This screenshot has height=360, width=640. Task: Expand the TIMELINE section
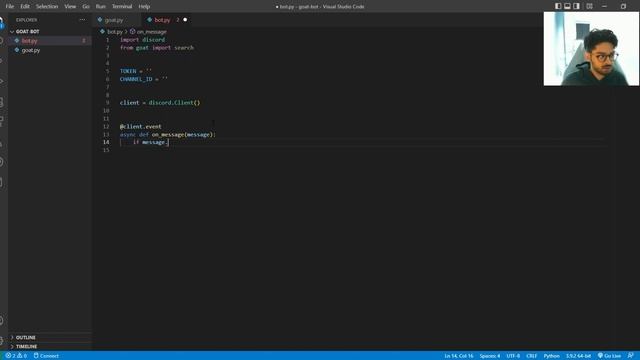pos(26,347)
